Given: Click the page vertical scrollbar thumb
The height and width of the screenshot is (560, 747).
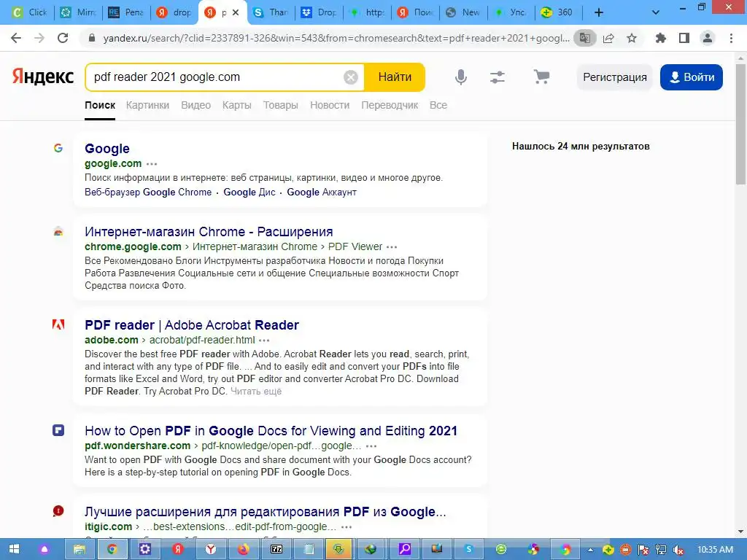Looking at the screenshot, I should (740, 124).
